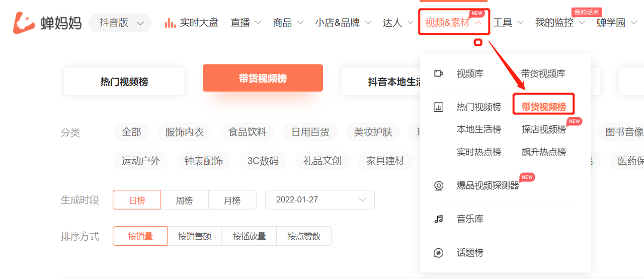This screenshot has width=644, height=278.
Task: Sort by 按销售额
Action: (195, 236)
